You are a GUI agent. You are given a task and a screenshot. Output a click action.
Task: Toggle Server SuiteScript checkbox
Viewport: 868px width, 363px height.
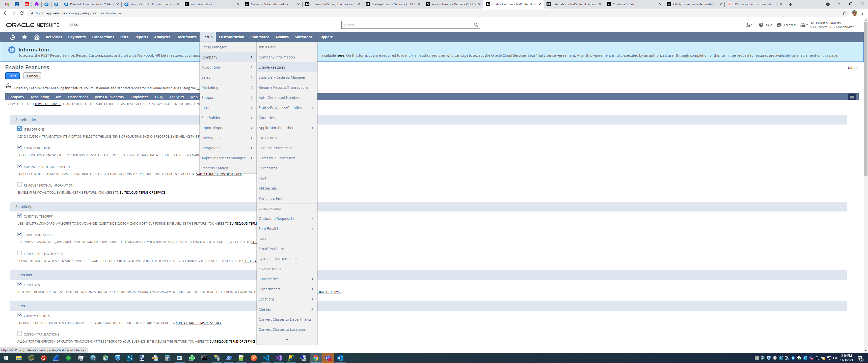[19, 234]
